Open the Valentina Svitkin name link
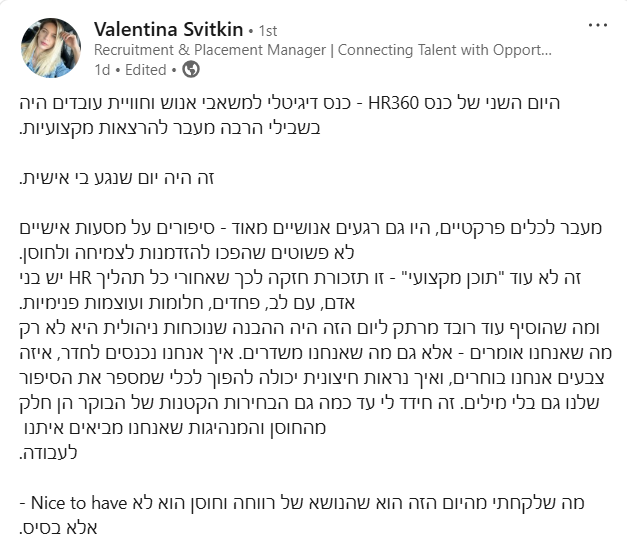Viewport: 627px width, 557px height. pos(163,29)
